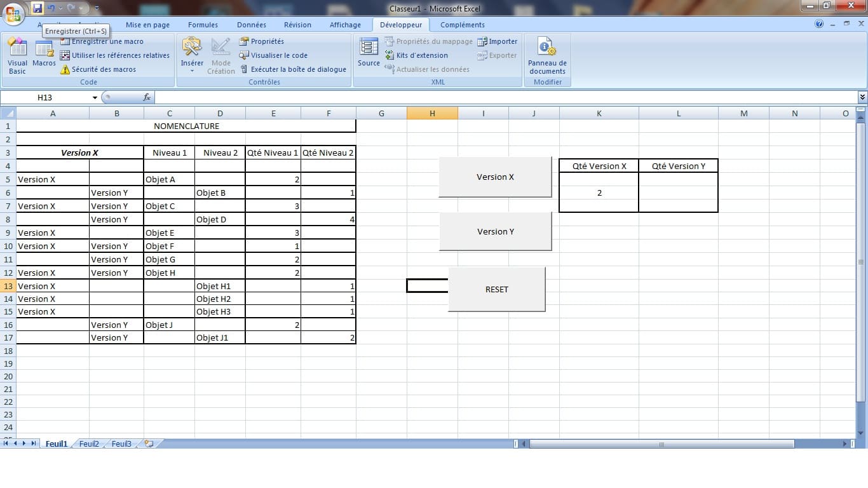This screenshot has width=868, height=488.
Task: Click the Sécurité des macros warning icon
Action: (65, 70)
